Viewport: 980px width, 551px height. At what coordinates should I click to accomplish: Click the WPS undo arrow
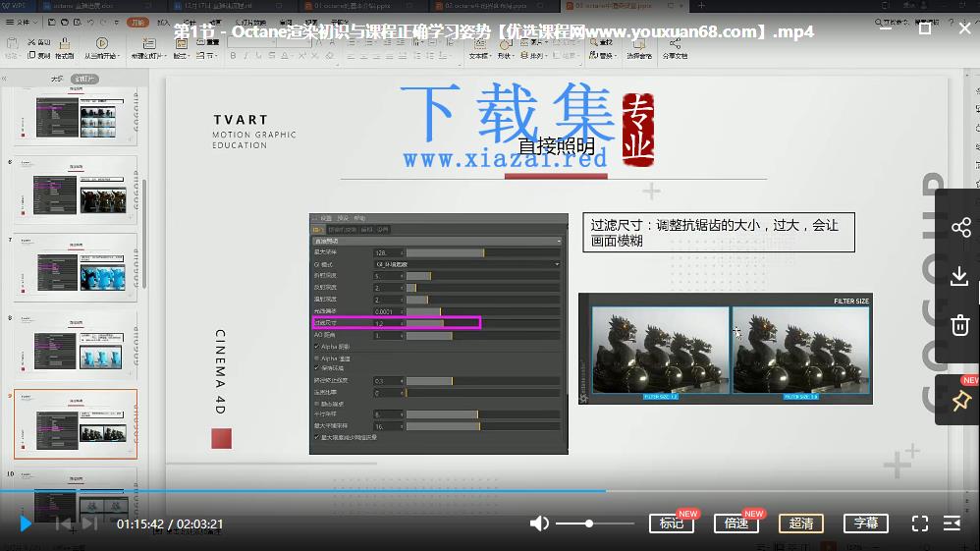(x=90, y=22)
